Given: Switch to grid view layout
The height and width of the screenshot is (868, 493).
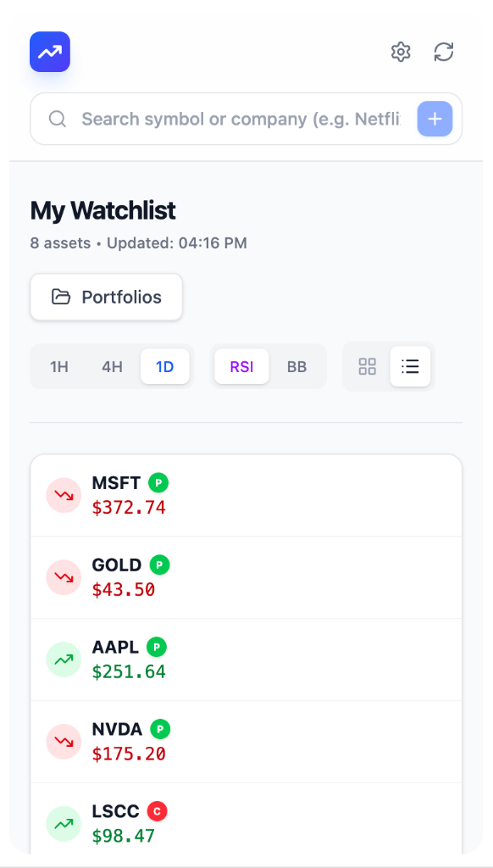Looking at the screenshot, I should [x=367, y=366].
